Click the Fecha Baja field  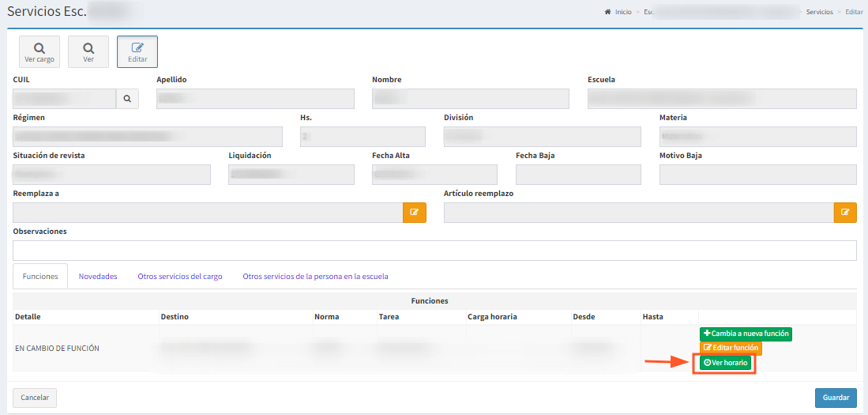(x=578, y=175)
